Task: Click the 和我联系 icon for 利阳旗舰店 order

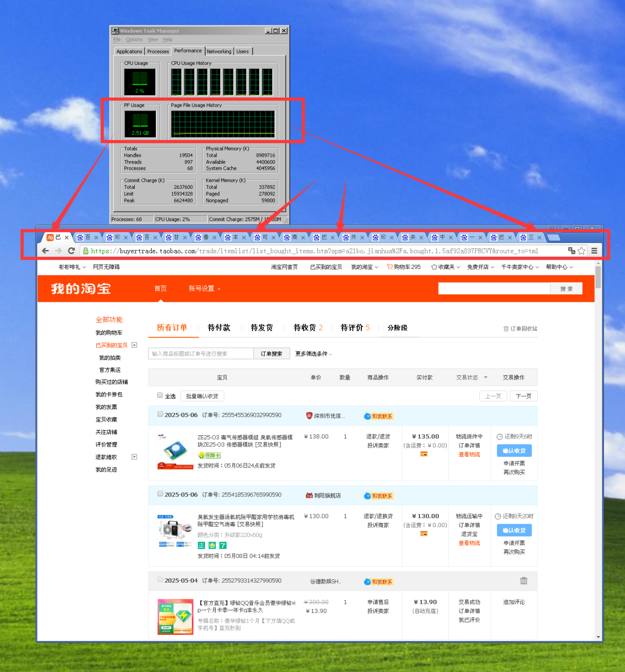Action: pos(378,496)
